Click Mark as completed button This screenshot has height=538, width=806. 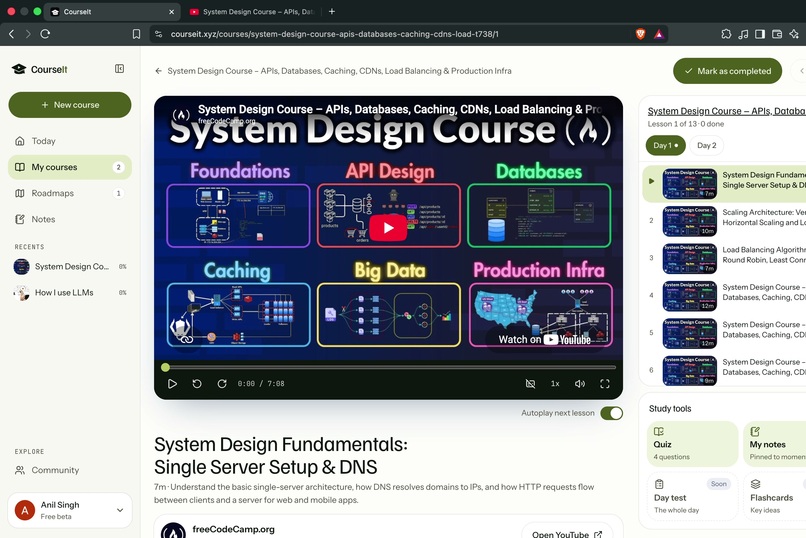coord(727,71)
